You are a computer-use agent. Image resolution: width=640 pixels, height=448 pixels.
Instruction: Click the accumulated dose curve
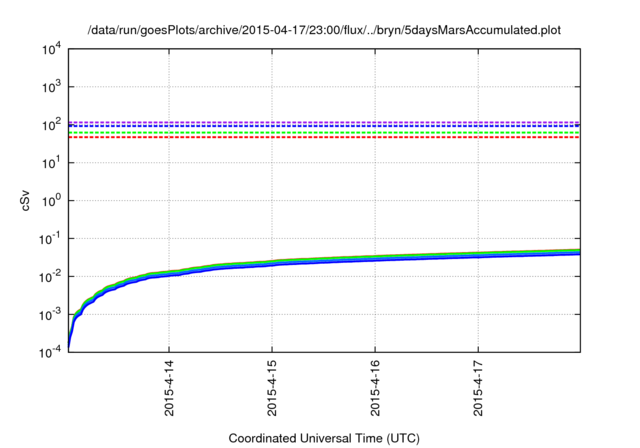click(324, 259)
